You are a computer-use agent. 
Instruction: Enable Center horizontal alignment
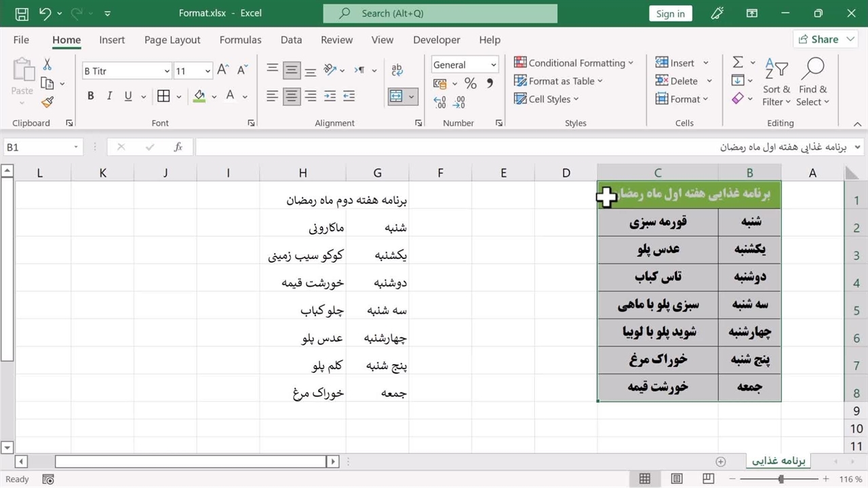pyautogui.click(x=292, y=96)
